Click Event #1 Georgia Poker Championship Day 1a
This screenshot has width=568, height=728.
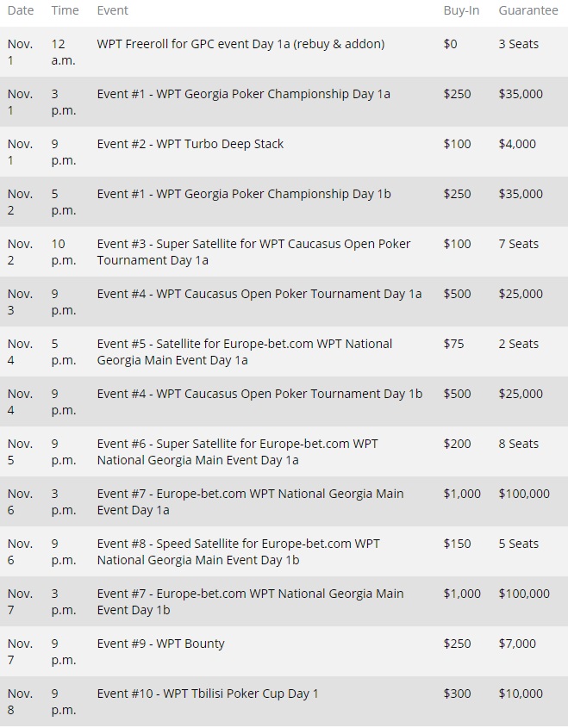pyautogui.click(x=243, y=94)
